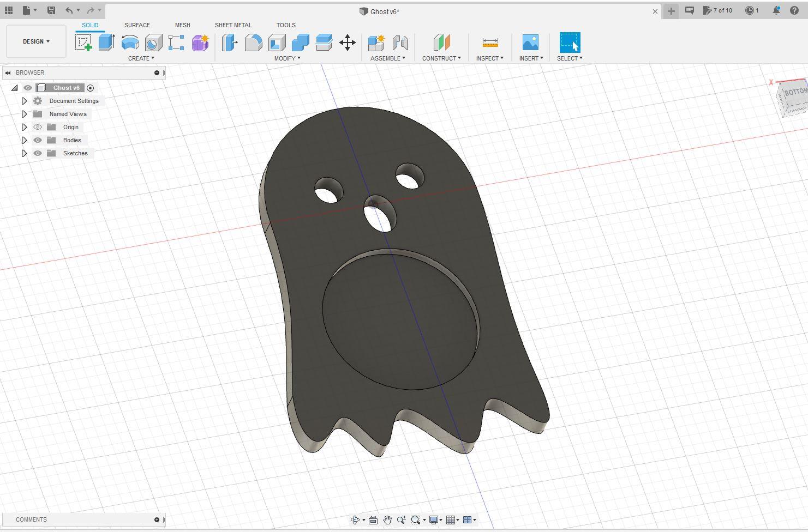Toggle Sketches folder visibility eye
Viewport: 808px width, 532px height.
tap(37, 153)
